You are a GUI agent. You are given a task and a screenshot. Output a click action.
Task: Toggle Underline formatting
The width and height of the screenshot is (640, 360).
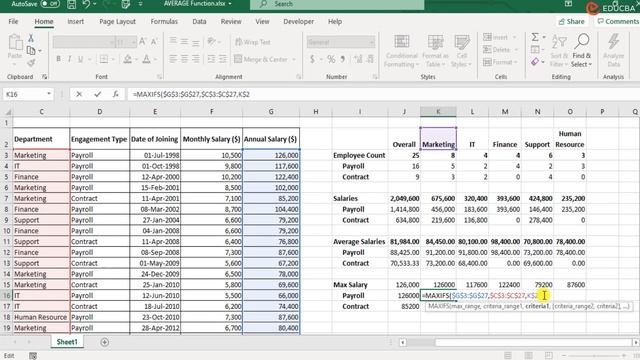80,59
